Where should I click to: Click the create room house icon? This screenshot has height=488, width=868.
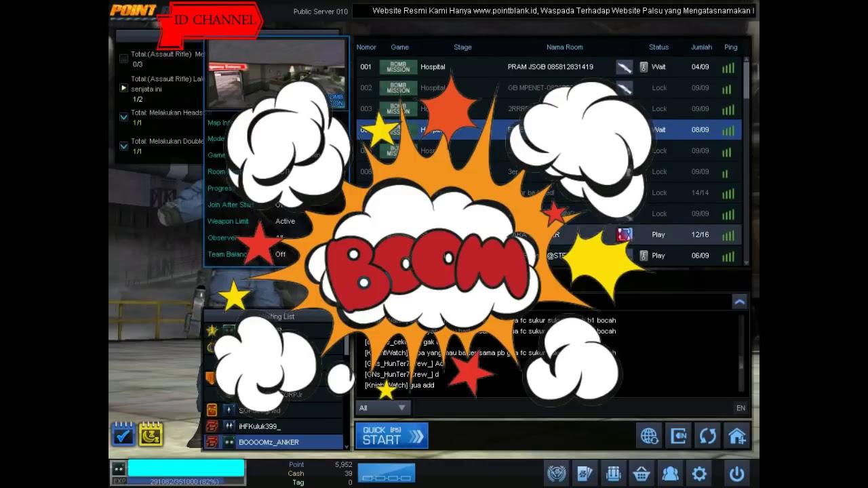(737, 436)
